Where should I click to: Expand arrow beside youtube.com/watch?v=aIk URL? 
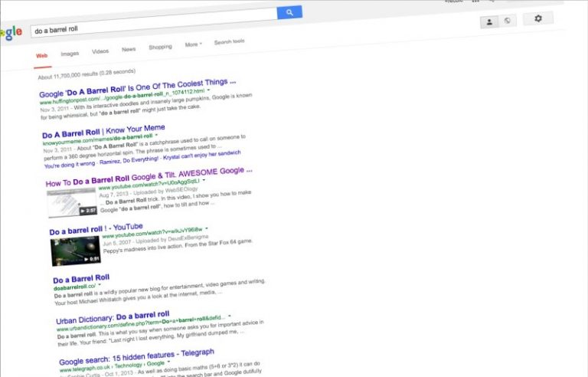pos(207,228)
